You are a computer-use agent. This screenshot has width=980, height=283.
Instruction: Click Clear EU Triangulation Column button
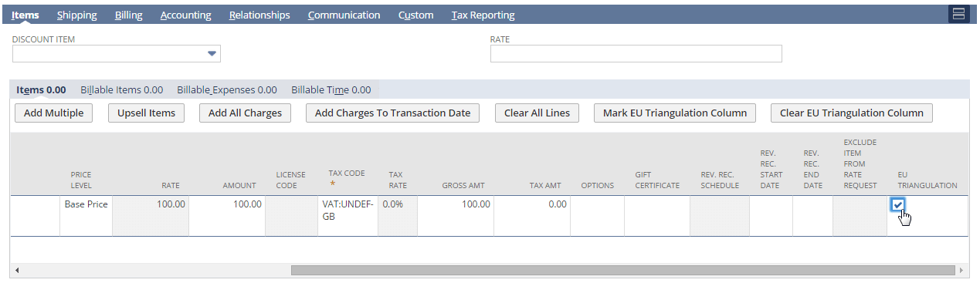pos(851,113)
